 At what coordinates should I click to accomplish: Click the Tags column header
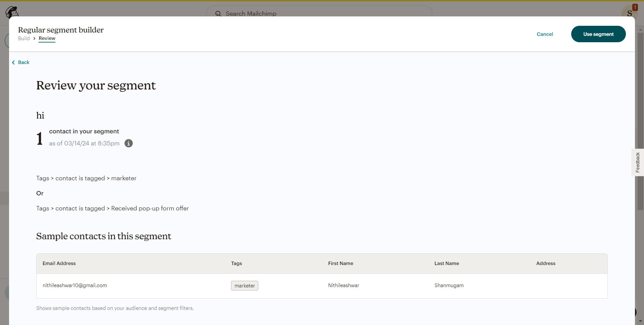(x=236, y=263)
